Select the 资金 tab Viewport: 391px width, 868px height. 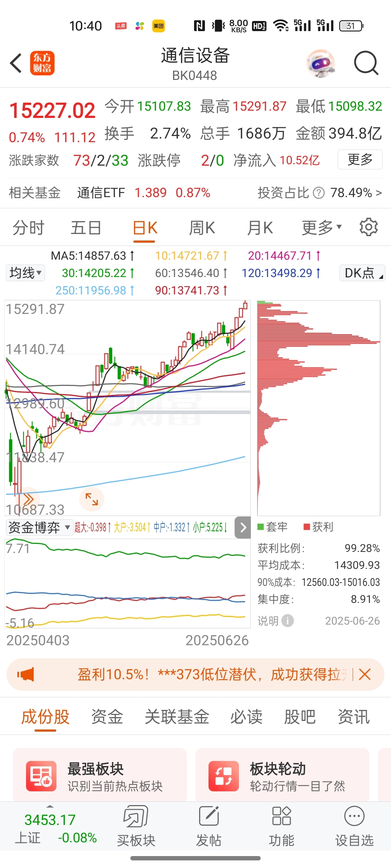tap(107, 717)
